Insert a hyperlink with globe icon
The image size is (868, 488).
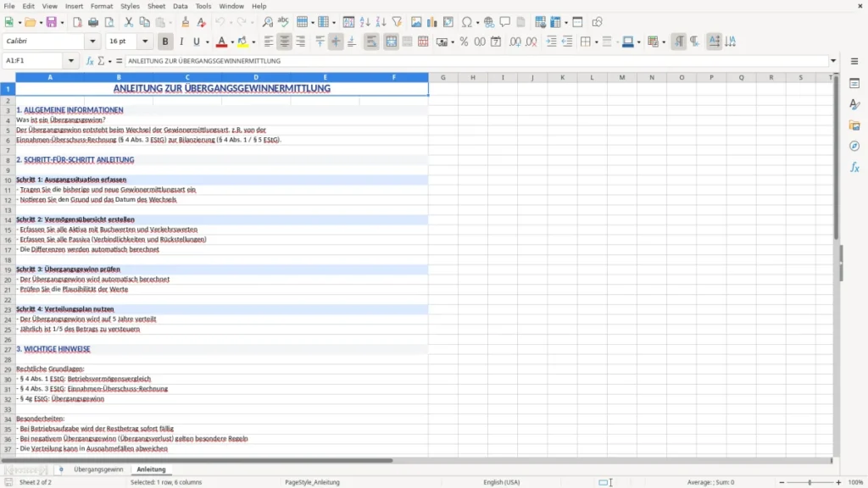click(489, 22)
